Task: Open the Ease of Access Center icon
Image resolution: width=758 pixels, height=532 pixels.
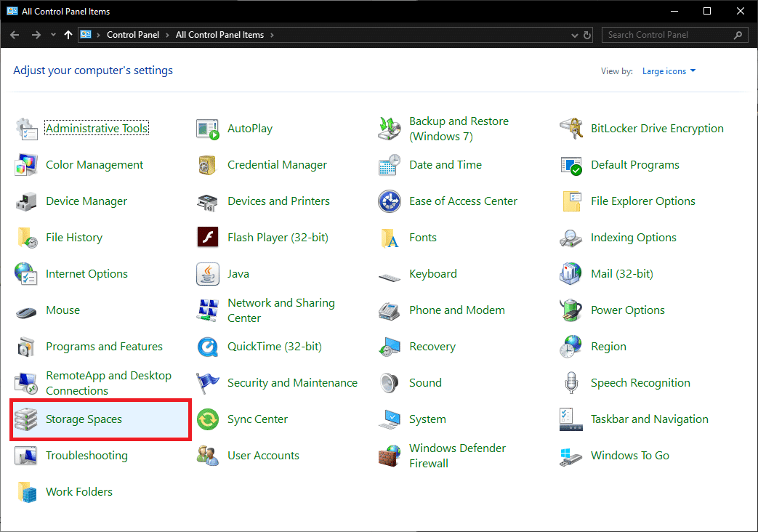Action: click(x=390, y=201)
